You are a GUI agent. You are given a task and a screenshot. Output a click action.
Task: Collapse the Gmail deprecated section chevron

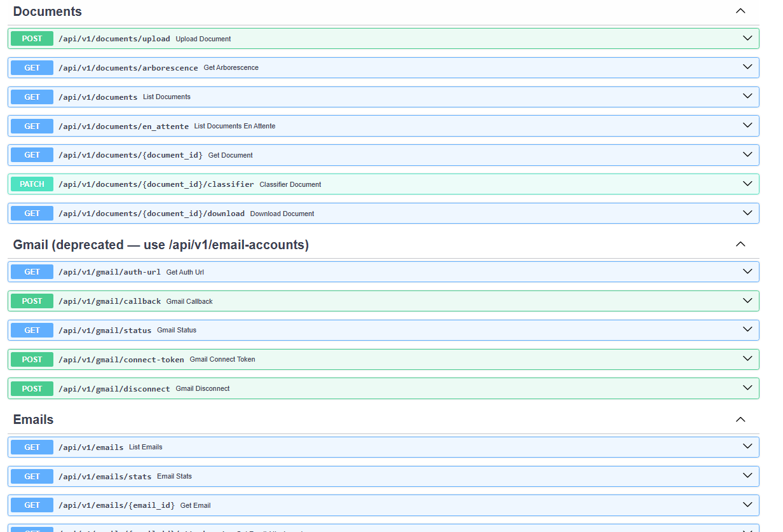click(x=740, y=245)
